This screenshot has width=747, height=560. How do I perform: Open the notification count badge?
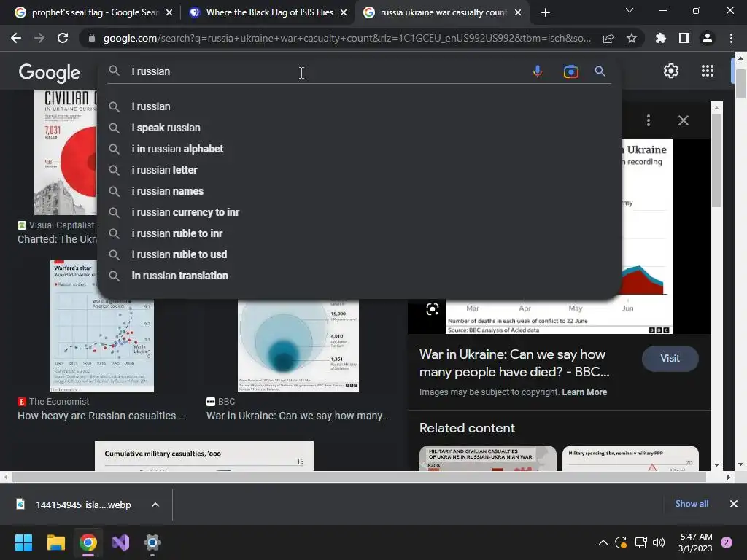(x=727, y=542)
